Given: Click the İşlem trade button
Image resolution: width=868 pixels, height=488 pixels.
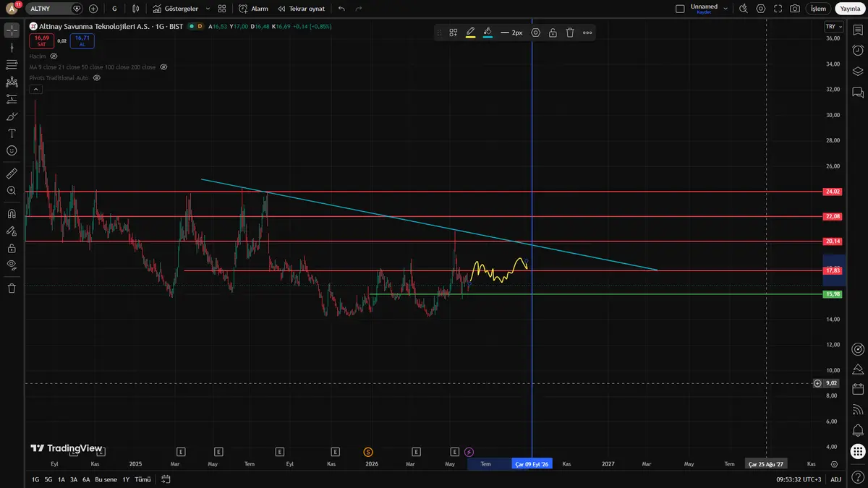Looking at the screenshot, I should pyautogui.click(x=818, y=9).
